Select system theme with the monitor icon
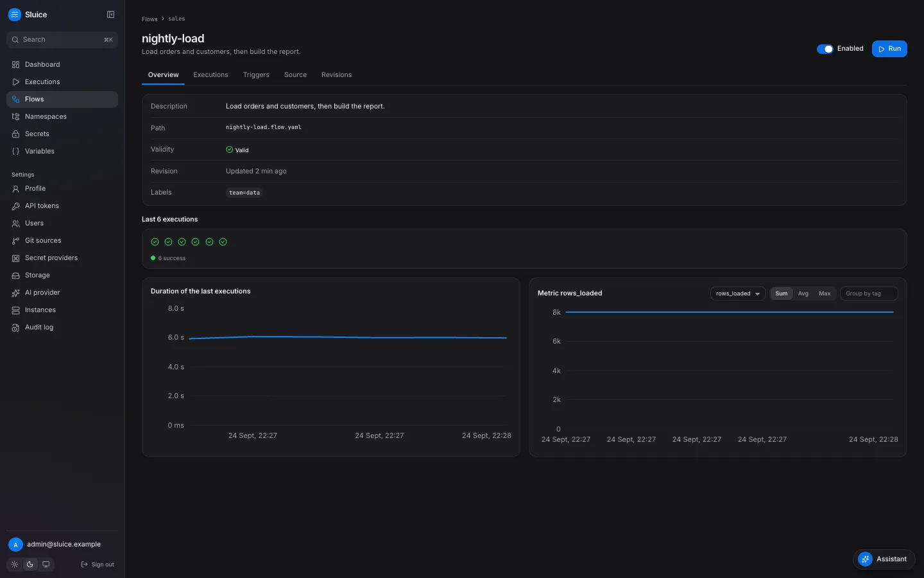This screenshot has width=924, height=578. tap(46, 565)
